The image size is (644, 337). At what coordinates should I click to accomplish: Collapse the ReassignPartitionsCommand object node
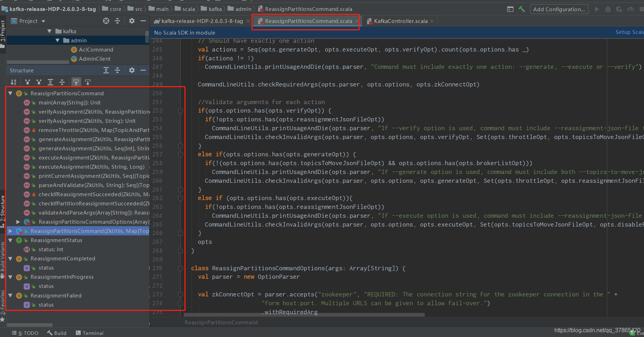pyautogui.click(x=10, y=94)
